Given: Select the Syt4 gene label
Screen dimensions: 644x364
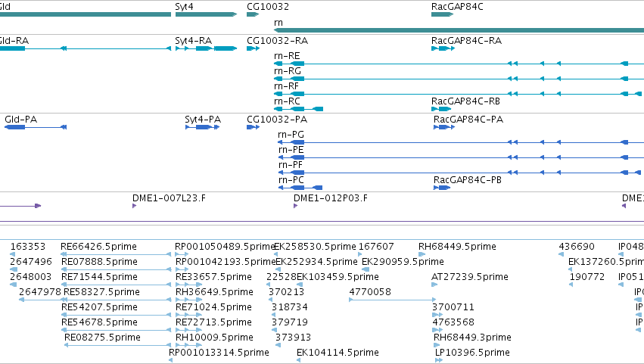Looking at the screenshot, I should [184, 7].
